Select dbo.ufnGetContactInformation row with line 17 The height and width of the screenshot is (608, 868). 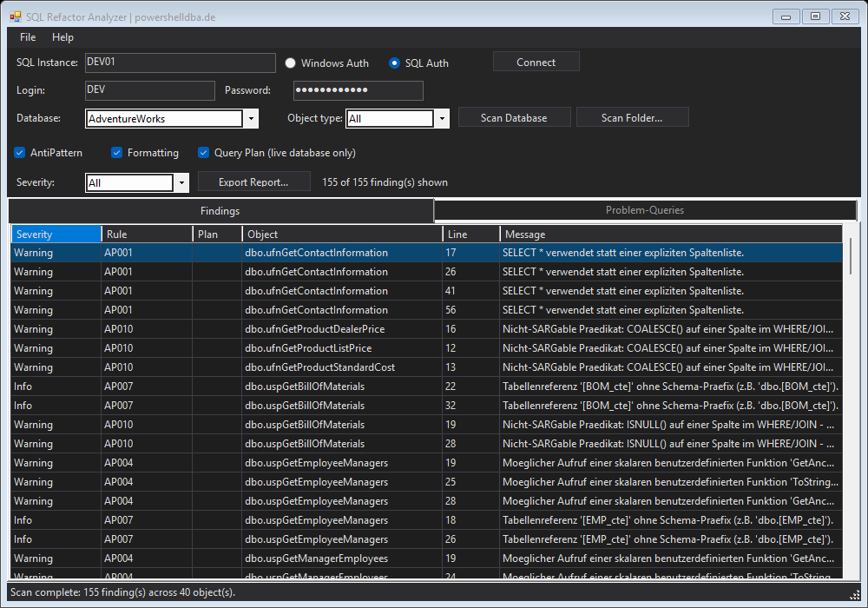426,253
